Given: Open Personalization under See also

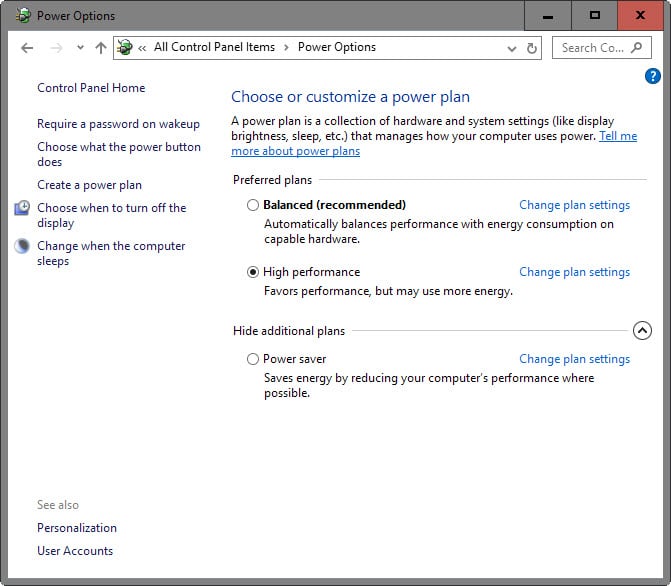Looking at the screenshot, I should 77,528.
